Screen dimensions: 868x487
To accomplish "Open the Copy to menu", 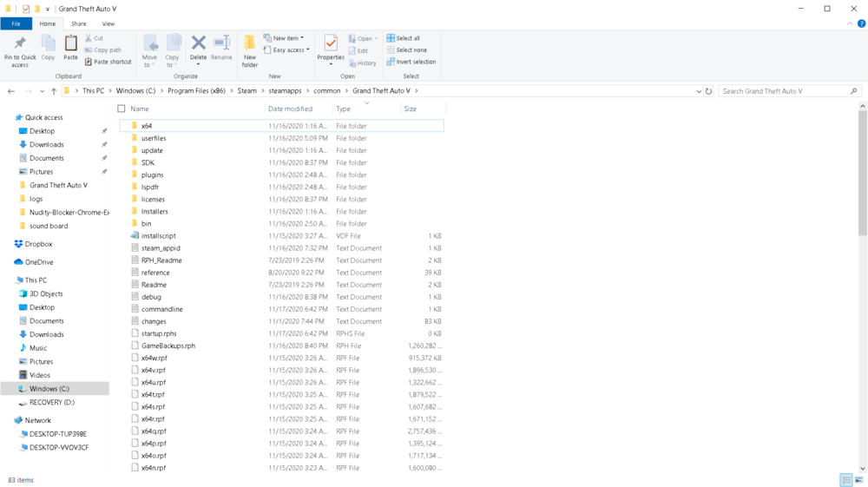I will (x=172, y=51).
